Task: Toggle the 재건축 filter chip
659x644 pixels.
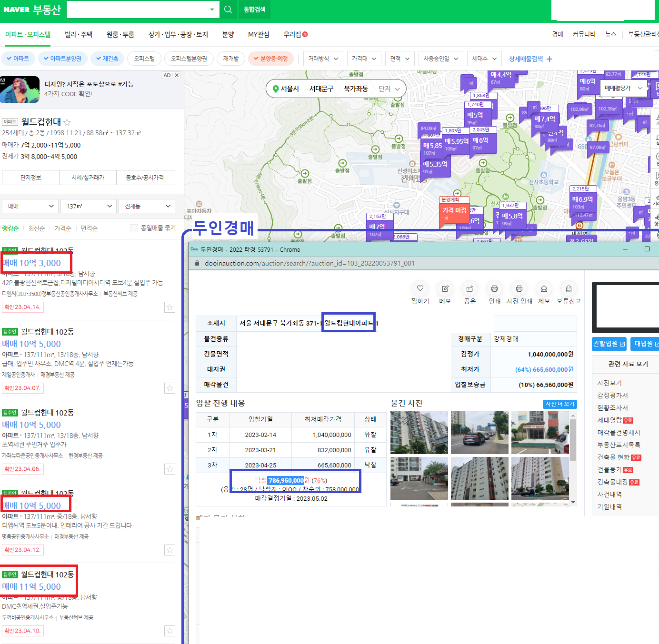Action: [107, 59]
